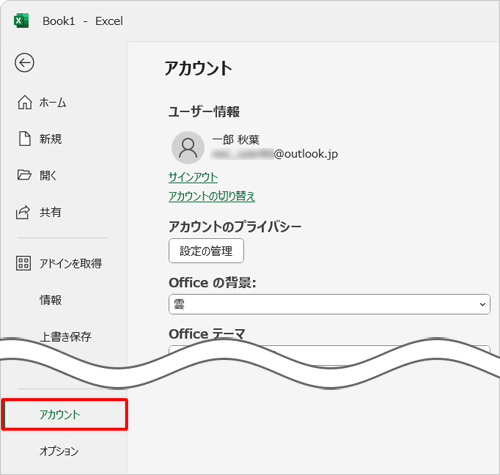Click the share icon beside 共有
The image size is (500, 475).
[x=23, y=212]
